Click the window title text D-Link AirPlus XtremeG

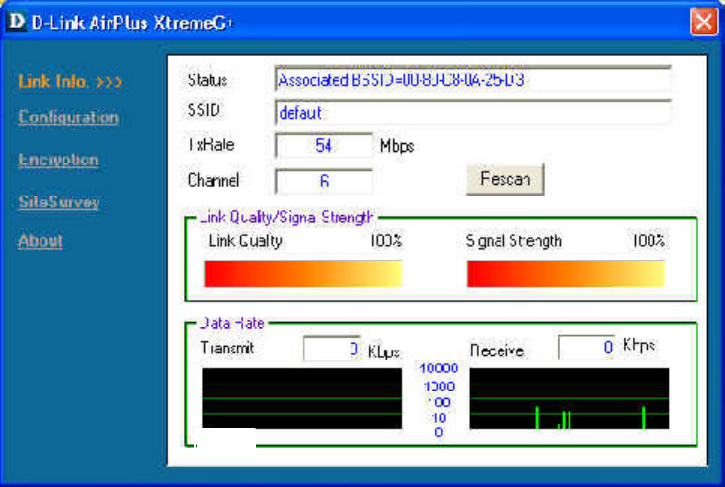click(x=132, y=23)
